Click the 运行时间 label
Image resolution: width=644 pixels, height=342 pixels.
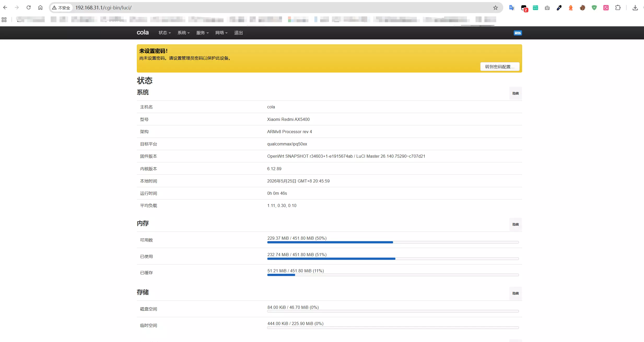pos(149,193)
